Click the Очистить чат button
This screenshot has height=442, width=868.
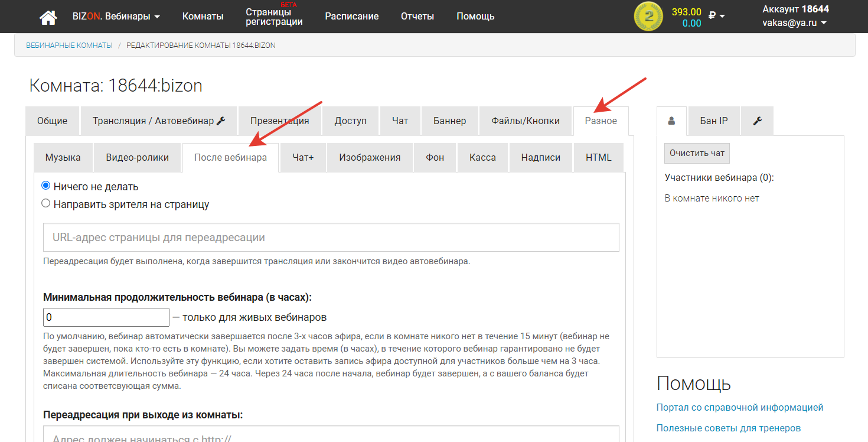[x=697, y=153]
